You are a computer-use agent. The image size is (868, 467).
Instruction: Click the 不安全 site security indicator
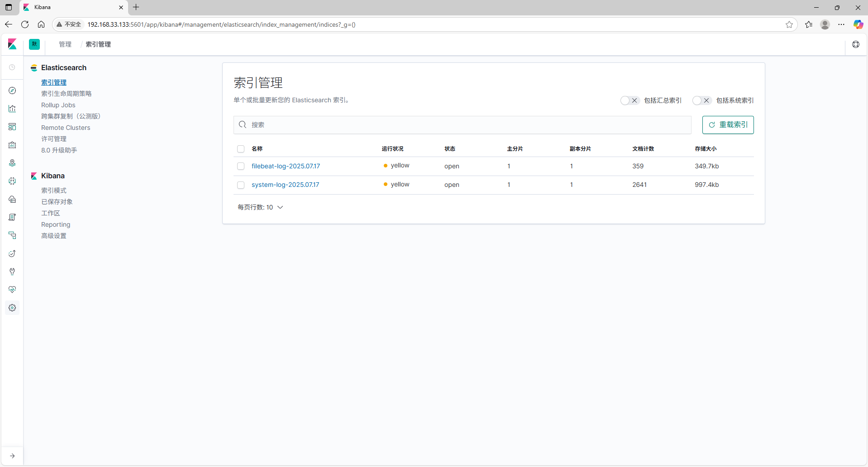click(69, 24)
